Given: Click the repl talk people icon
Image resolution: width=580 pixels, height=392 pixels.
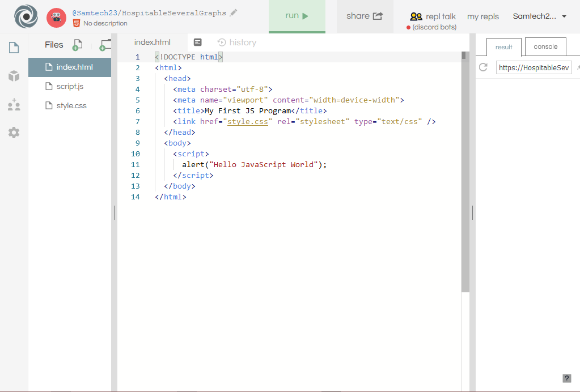Looking at the screenshot, I should [416, 16].
